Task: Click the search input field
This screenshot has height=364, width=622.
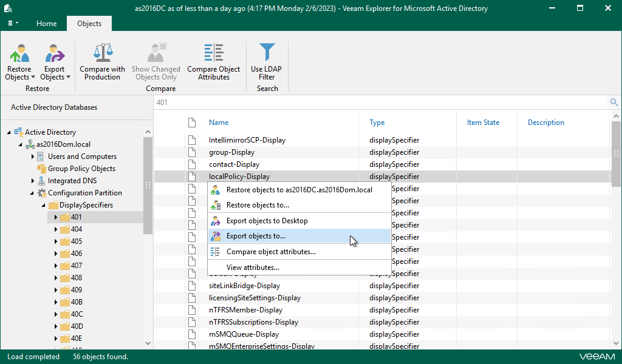Action: (x=377, y=103)
